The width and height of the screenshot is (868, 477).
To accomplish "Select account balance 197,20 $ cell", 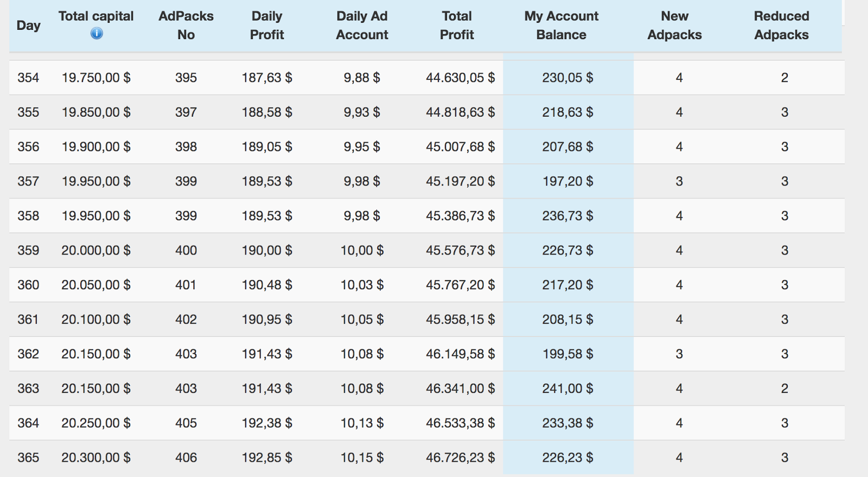I will coord(568,181).
